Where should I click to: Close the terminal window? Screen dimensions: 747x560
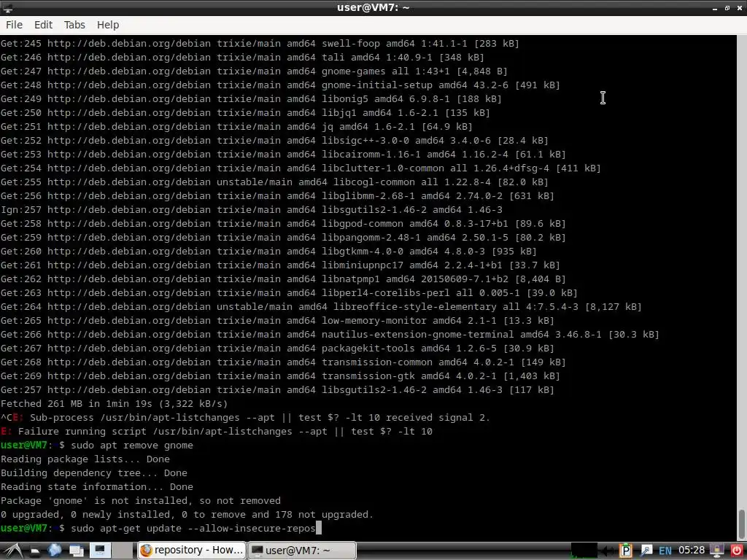pyautogui.click(x=740, y=8)
